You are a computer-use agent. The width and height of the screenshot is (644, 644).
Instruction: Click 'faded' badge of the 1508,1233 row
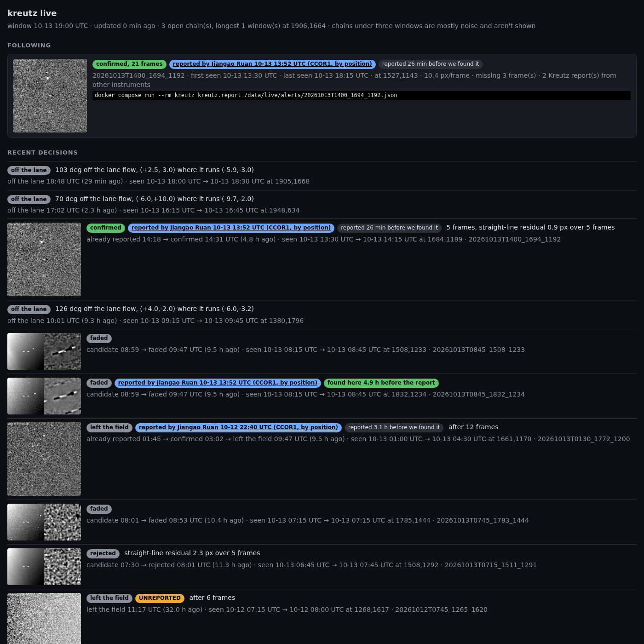tap(99, 338)
